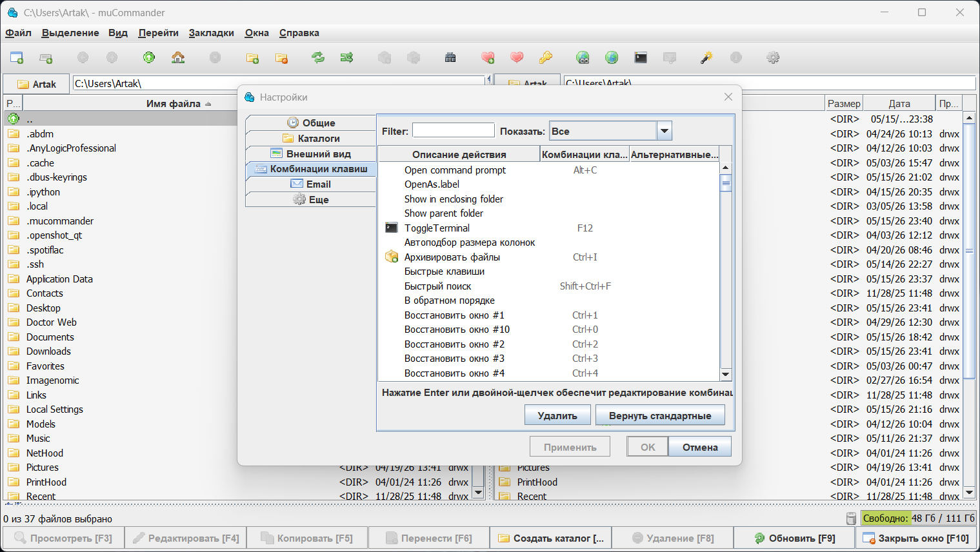Viewport: 980px width, 552px height.
Task: Open the Artak drive selector button
Action: (x=36, y=84)
